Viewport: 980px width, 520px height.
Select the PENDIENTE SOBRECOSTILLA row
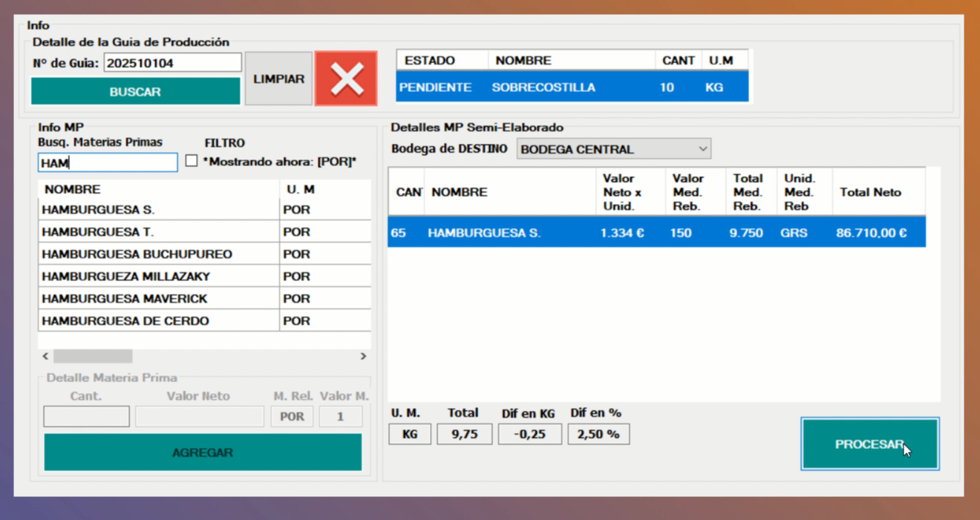pos(572,88)
